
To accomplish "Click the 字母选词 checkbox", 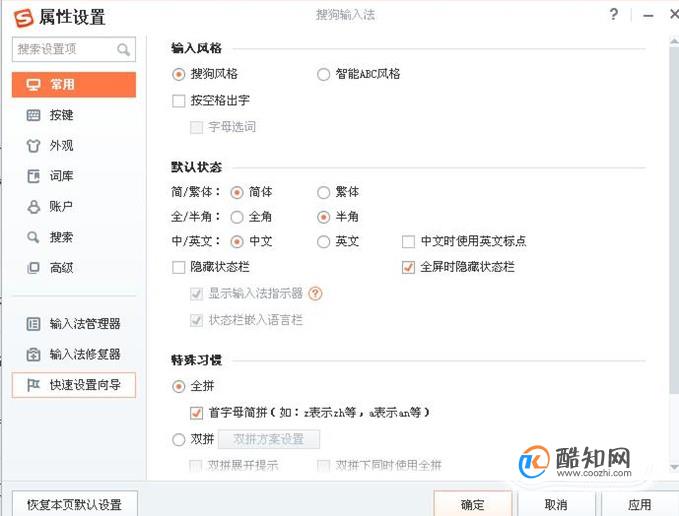I will point(196,128).
